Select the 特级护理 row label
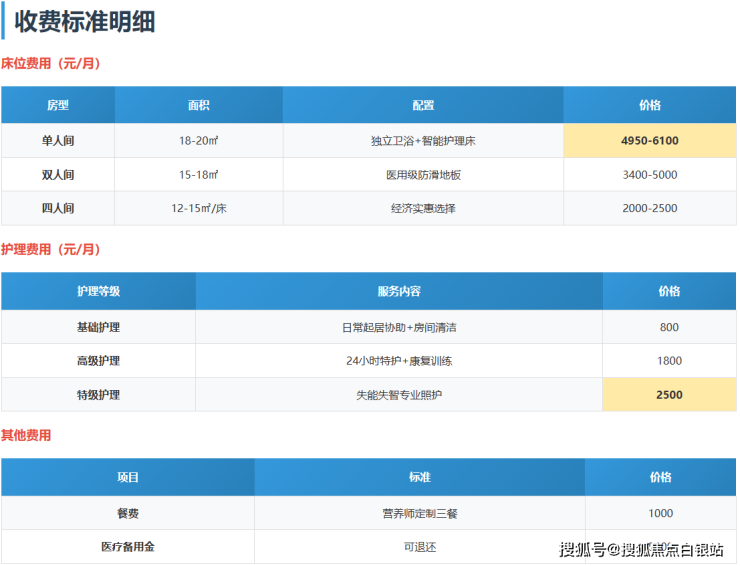 [x=98, y=395]
